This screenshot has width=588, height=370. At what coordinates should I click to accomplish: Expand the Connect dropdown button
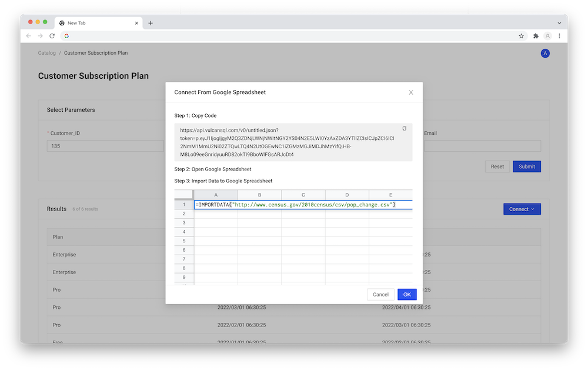click(522, 209)
